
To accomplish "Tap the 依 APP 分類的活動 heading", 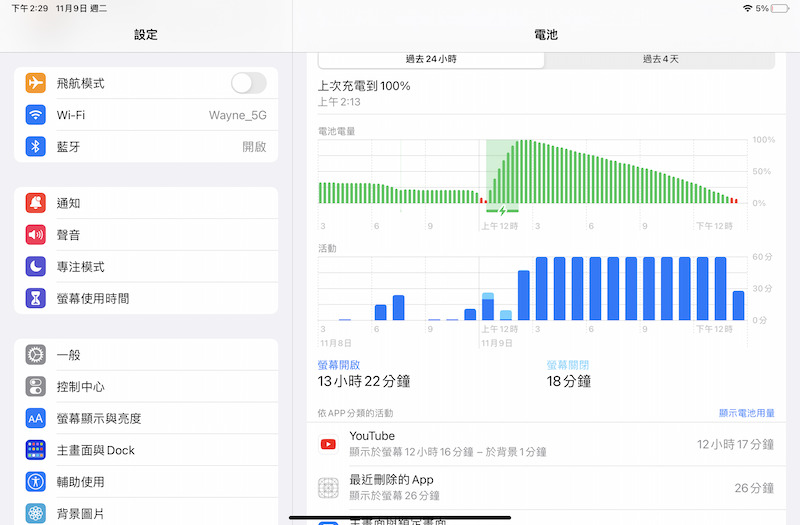I will 355,413.
